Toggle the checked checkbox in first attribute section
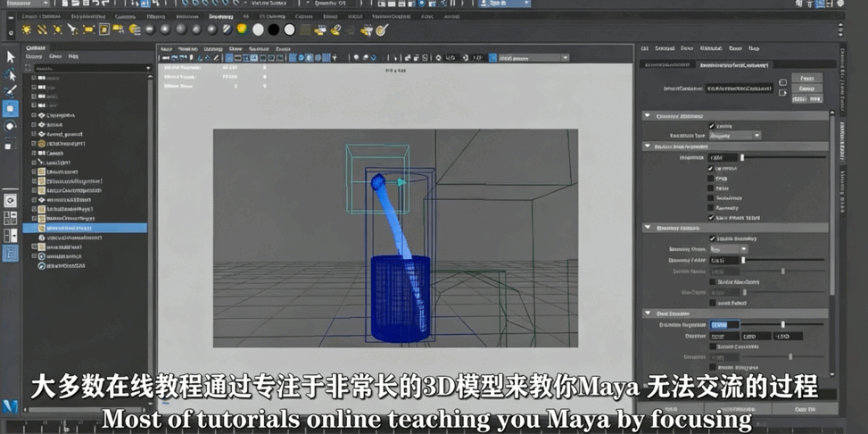Image resolution: width=868 pixels, height=434 pixels. [x=711, y=126]
